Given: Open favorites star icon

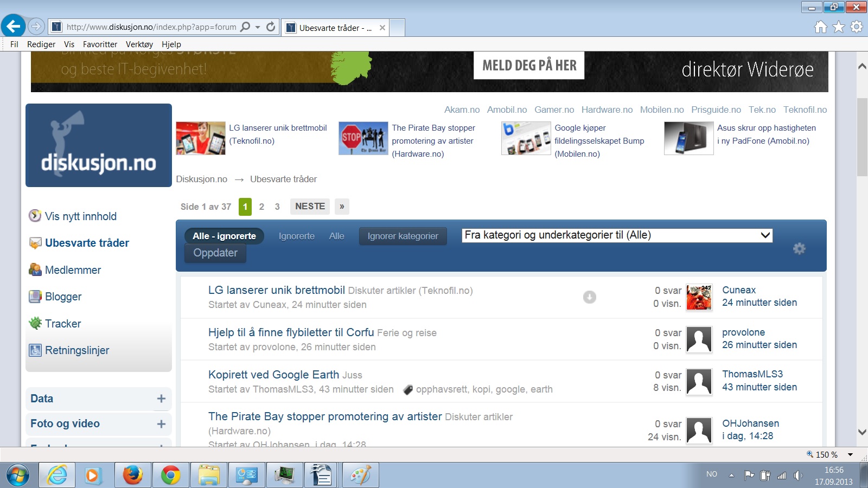Looking at the screenshot, I should 839,27.
